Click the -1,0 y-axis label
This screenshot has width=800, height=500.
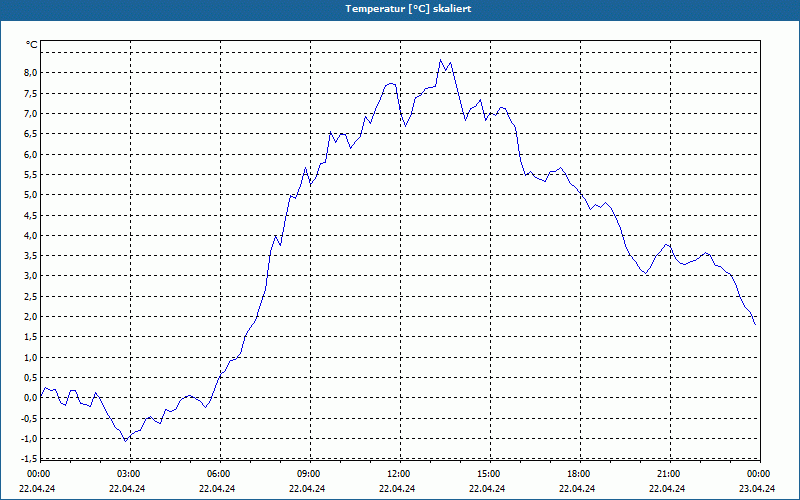tap(30, 439)
